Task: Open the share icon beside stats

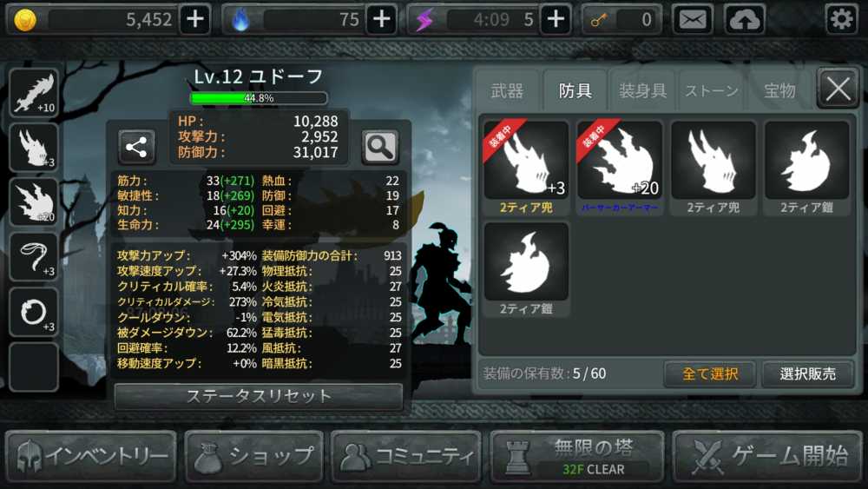Action: click(136, 147)
